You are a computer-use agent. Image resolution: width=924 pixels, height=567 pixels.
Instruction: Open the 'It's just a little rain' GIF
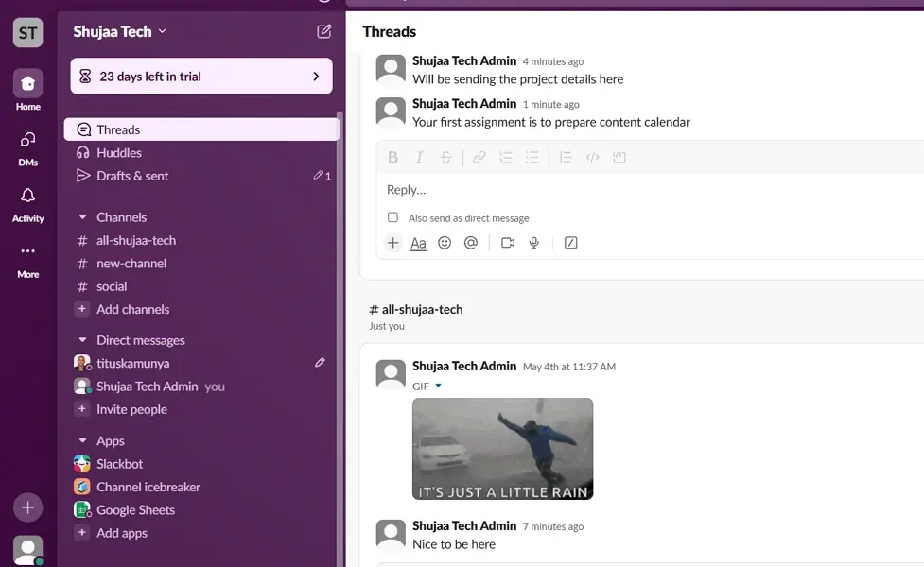(x=502, y=449)
